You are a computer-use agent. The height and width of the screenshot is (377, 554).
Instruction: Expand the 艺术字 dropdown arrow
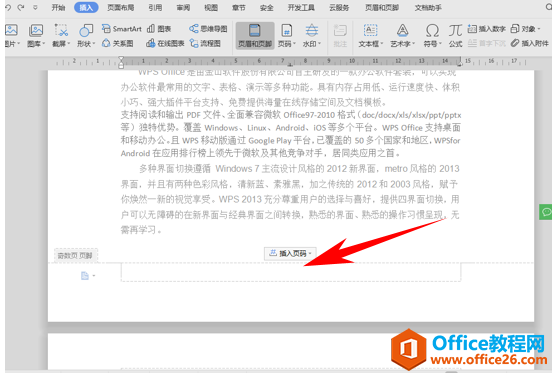point(413,44)
